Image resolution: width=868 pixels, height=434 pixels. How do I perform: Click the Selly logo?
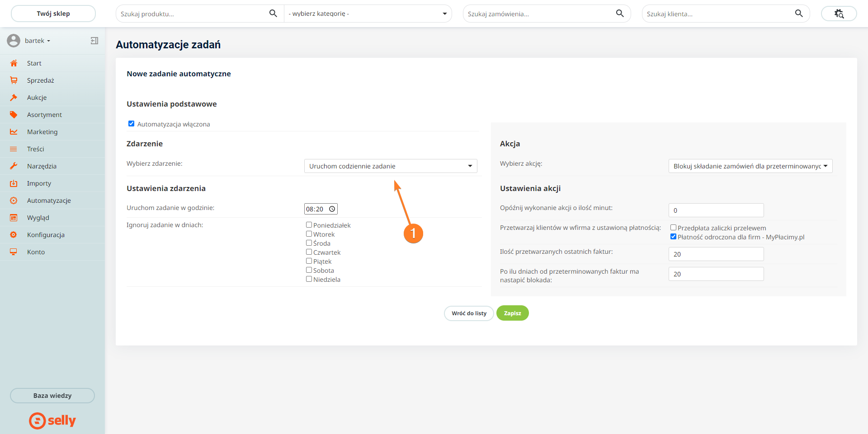coord(52,420)
